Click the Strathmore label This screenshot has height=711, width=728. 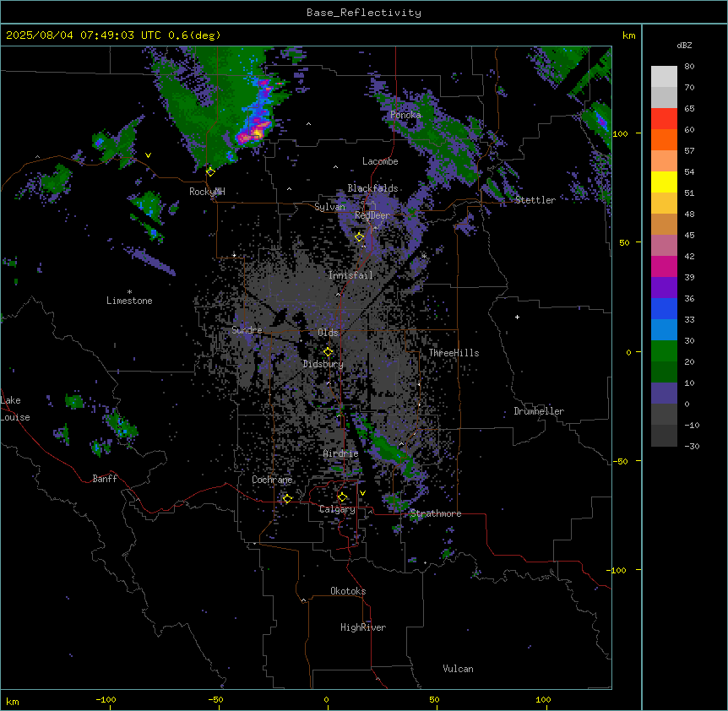pyautogui.click(x=436, y=513)
